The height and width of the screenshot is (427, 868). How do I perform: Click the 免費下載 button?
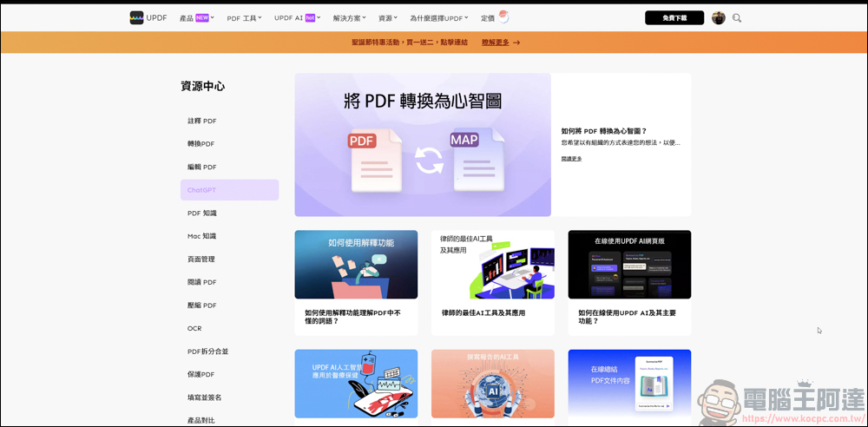[674, 17]
